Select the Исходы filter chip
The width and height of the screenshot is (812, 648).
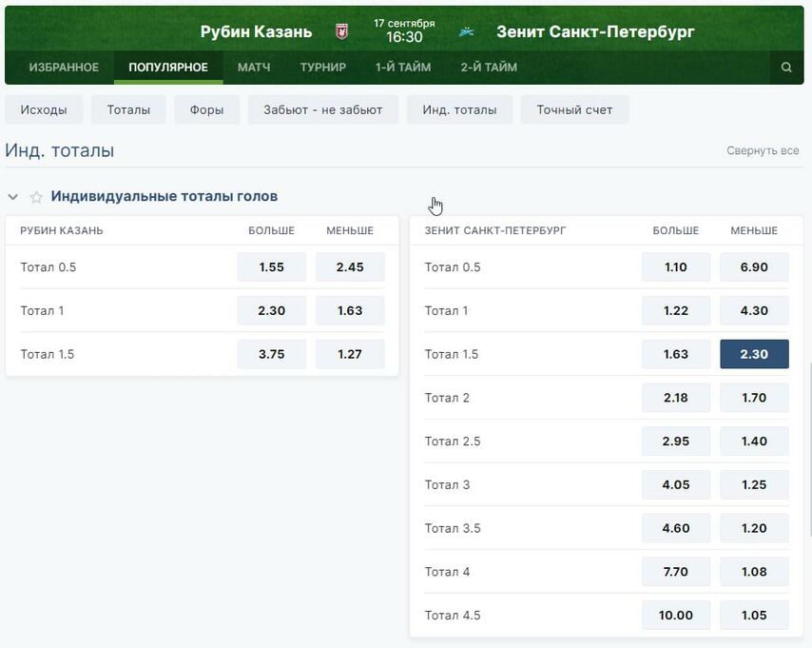(x=44, y=109)
